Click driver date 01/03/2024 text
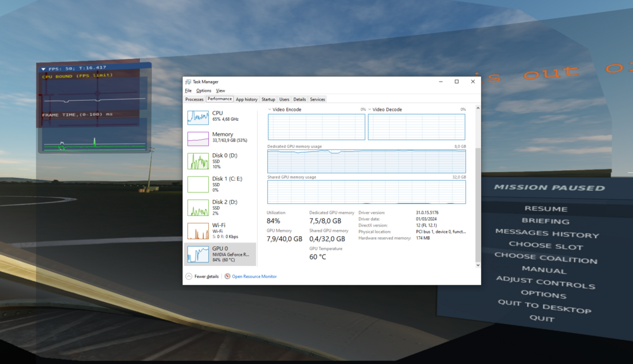This screenshot has width=633, height=364. 426,219
